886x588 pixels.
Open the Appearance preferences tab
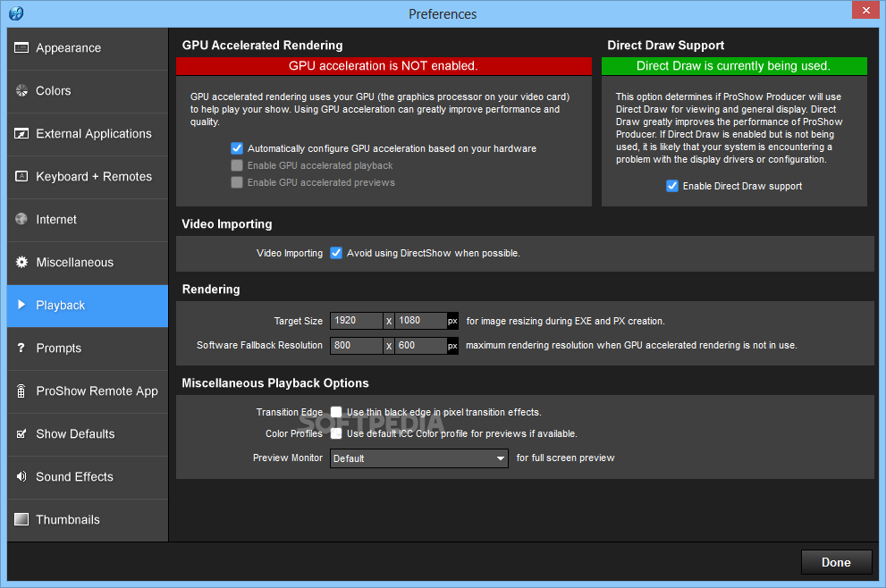click(88, 48)
